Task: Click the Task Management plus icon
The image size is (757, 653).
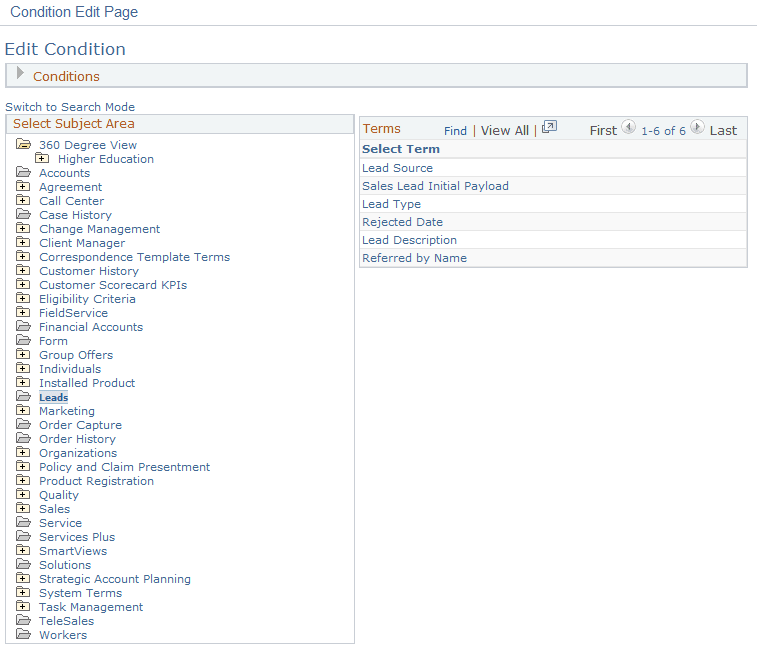Action: [23, 606]
